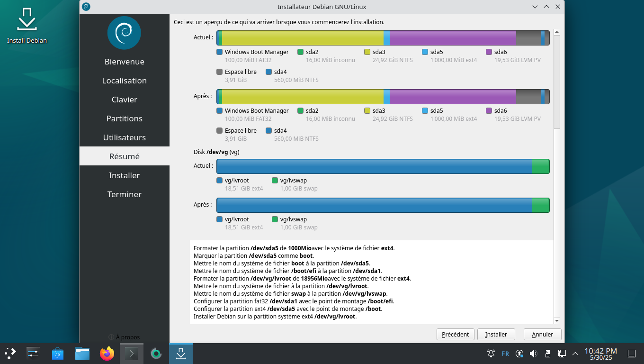
Task: Select the Localisation step
Action: [125, 81]
